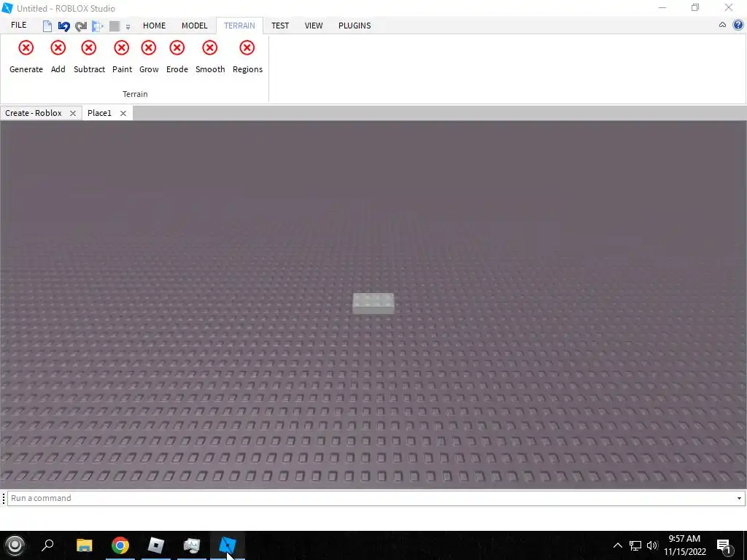Open the FILE menu

point(18,26)
